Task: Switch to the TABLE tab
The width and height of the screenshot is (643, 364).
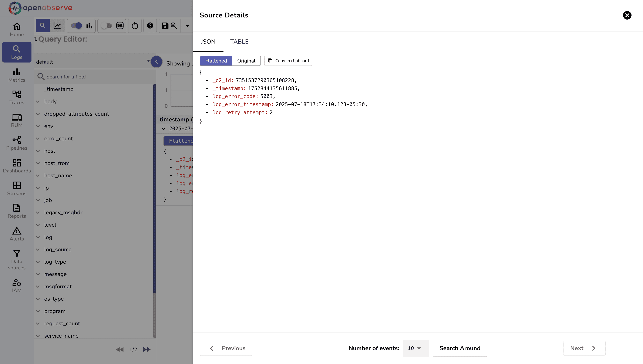Action: pyautogui.click(x=239, y=41)
